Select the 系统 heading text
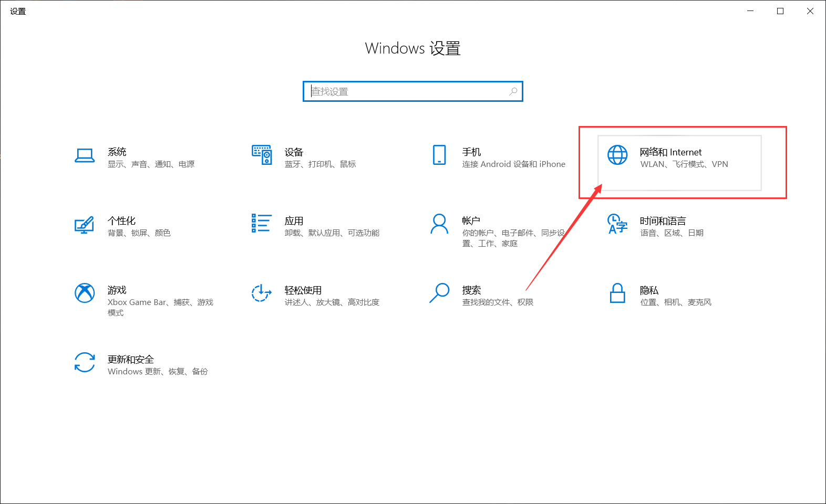This screenshot has height=504, width=826. coord(117,152)
